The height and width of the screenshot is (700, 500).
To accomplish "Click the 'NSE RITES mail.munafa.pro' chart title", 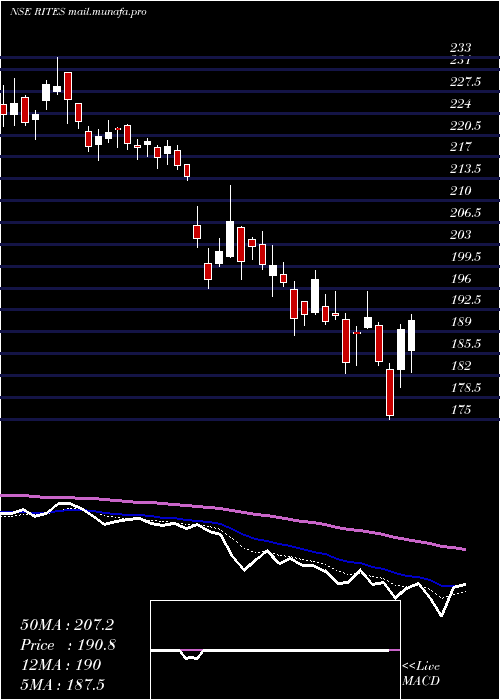I will click(x=78, y=12).
